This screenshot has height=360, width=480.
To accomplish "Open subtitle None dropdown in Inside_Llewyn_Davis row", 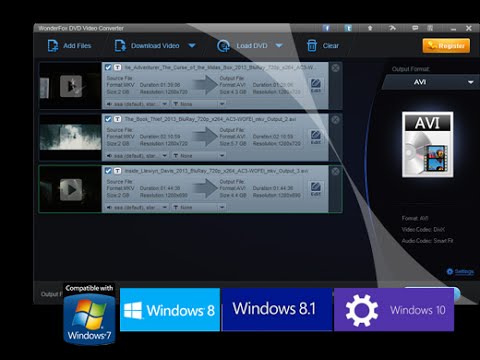I will click(x=198, y=207).
